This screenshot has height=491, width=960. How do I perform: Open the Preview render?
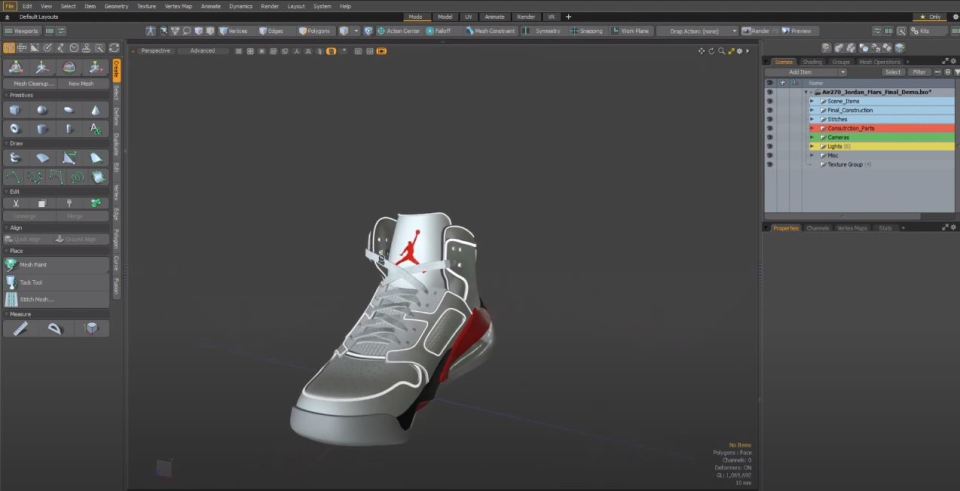pos(797,31)
